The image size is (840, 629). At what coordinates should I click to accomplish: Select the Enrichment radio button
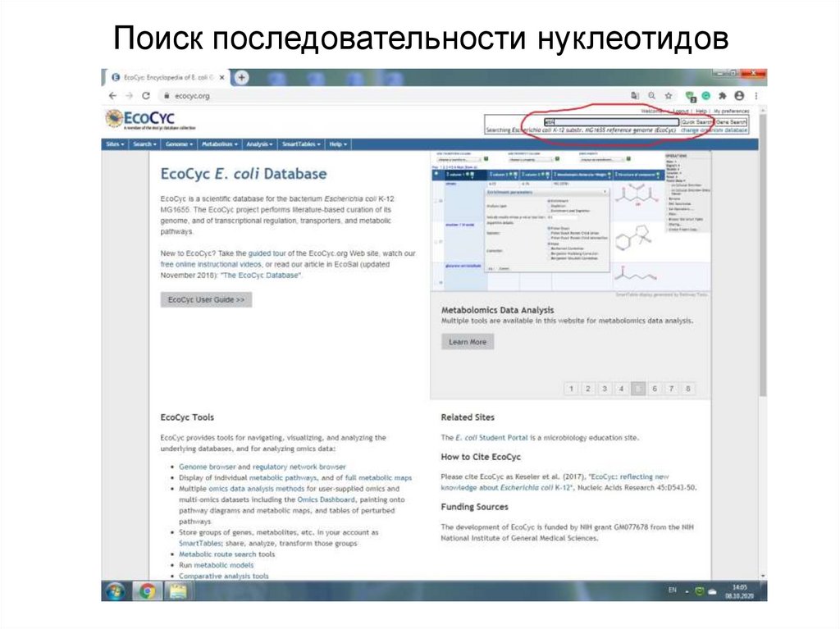tap(548, 201)
